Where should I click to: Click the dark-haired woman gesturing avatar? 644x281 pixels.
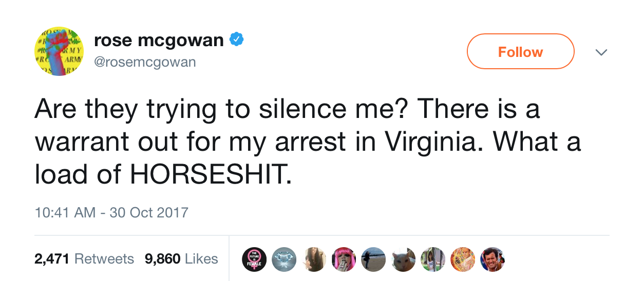tap(314, 259)
